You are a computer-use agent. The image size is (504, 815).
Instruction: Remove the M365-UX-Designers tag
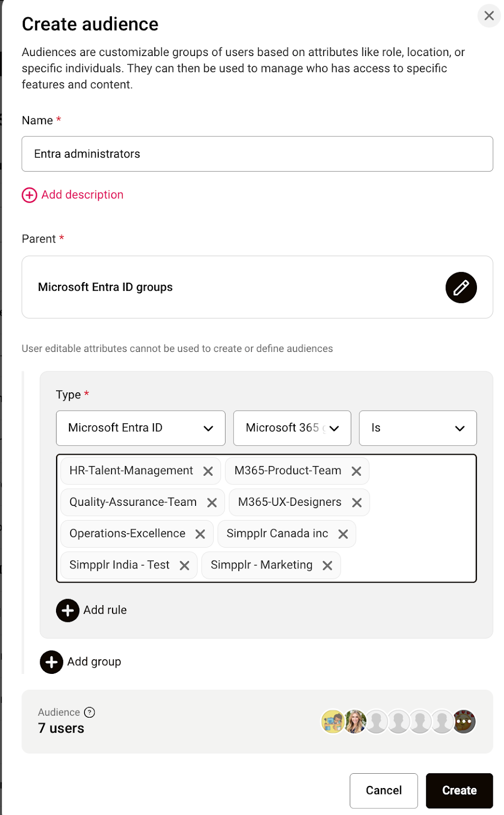(357, 503)
